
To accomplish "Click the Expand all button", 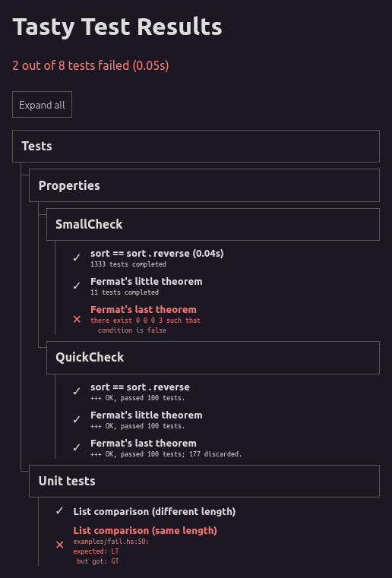I will (42, 105).
